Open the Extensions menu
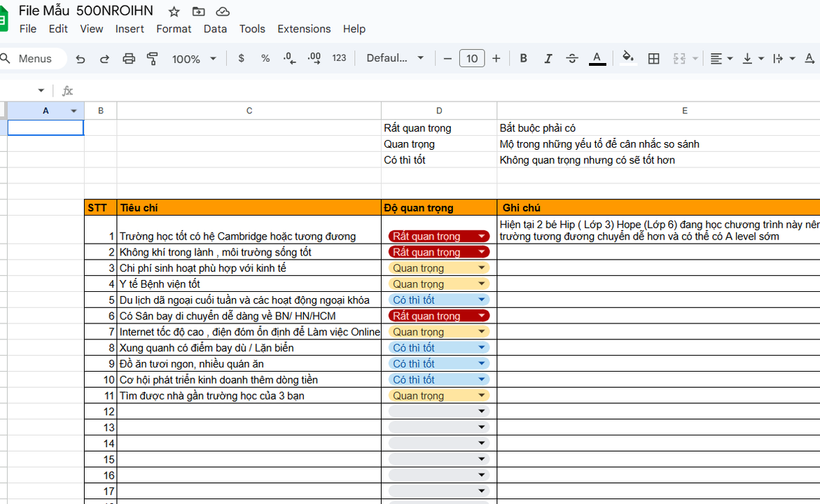Viewport: 820px width, 504px height. tap(304, 29)
